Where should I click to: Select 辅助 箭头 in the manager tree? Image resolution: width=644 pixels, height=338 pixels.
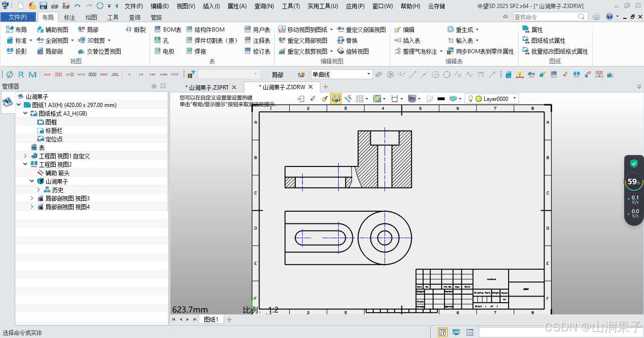pyautogui.click(x=58, y=173)
